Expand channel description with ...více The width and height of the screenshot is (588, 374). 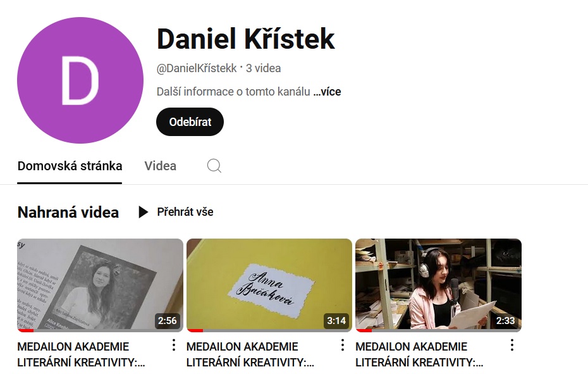327,92
